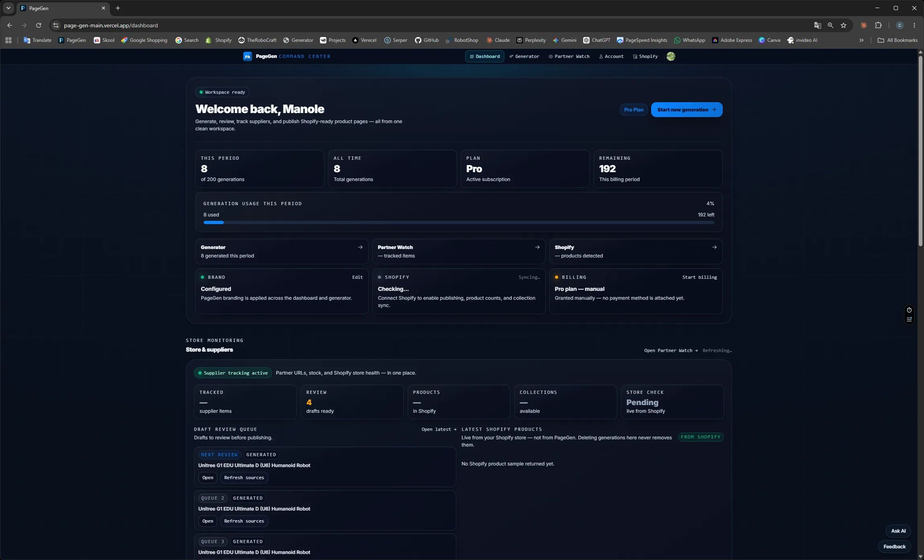Switch to the Shopify nav tab
This screenshot has height=560, width=924.
(646, 57)
